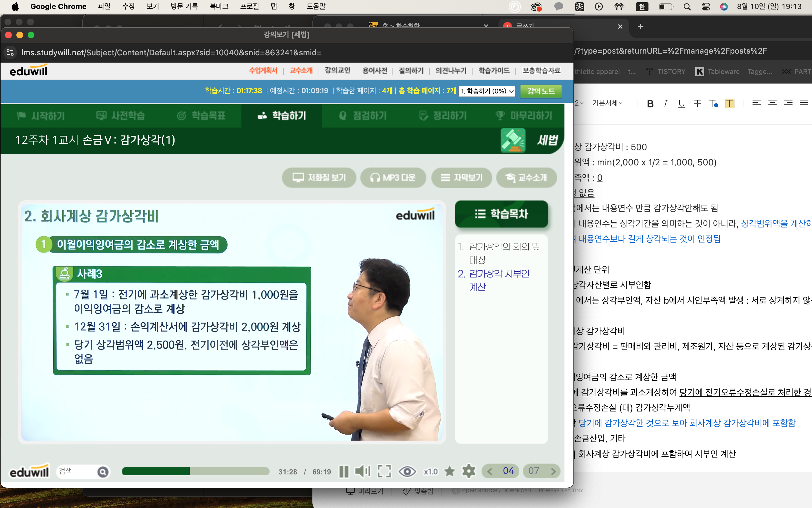812x508 pixels.
Task: Open Spotlight search in menu bar
Action: coord(687,7)
